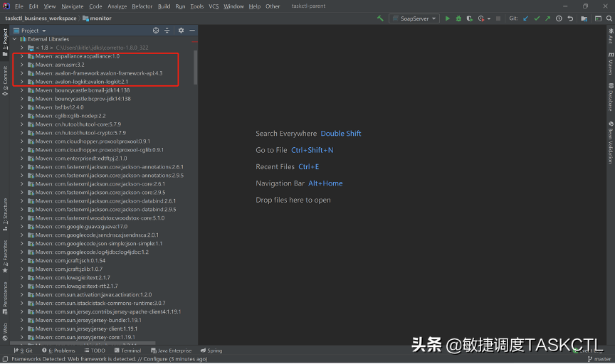This screenshot has width=615, height=364.
Task: Click the Run Anything toolbar icon
Action: (598, 18)
